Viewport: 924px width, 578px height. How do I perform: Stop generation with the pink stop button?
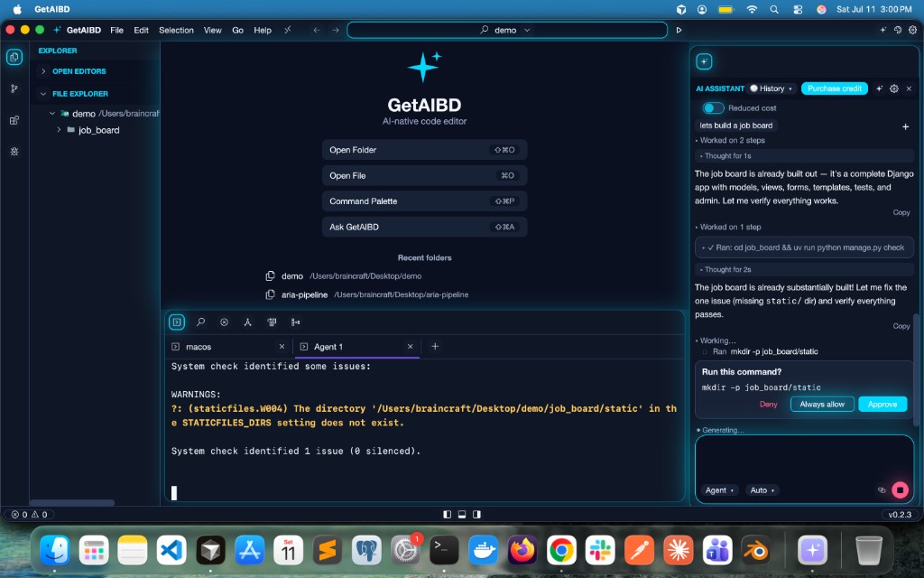click(x=900, y=489)
